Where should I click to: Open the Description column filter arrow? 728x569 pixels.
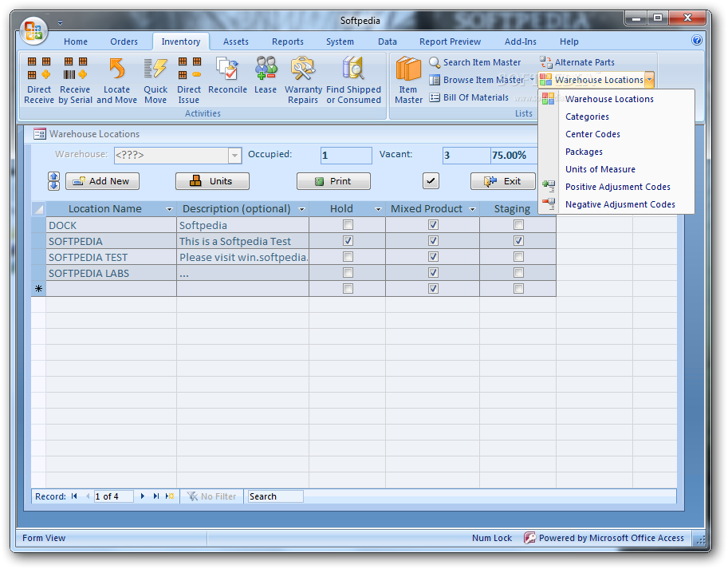tap(301, 209)
